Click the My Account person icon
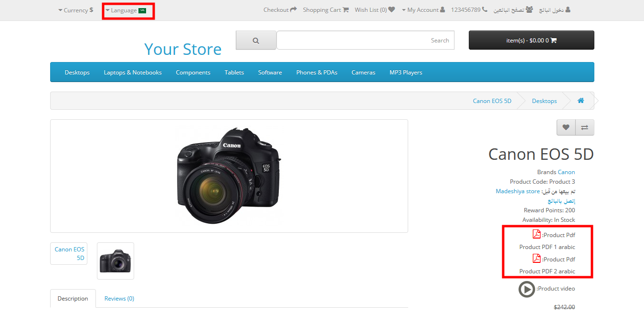Screen dimensions: 644x312 point(443,10)
